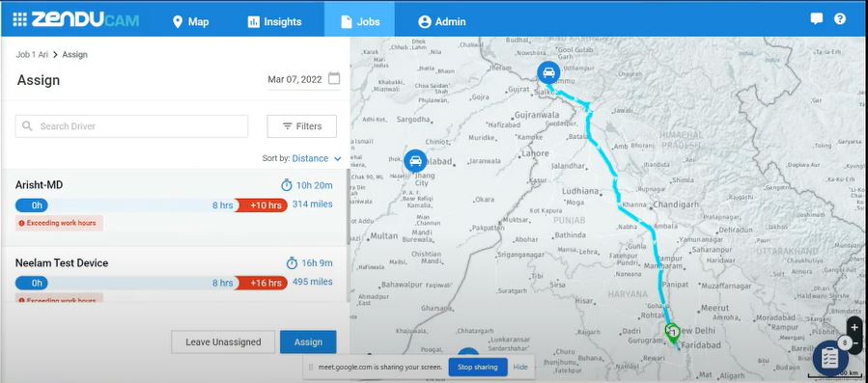The height and width of the screenshot is (383, 868).
Task: Open the Admin menu
Action: pyautogui.click(x=442, y=21)
